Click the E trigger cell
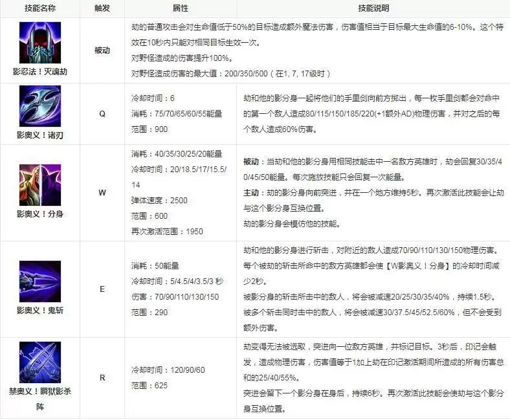 (x=102, y=289)
